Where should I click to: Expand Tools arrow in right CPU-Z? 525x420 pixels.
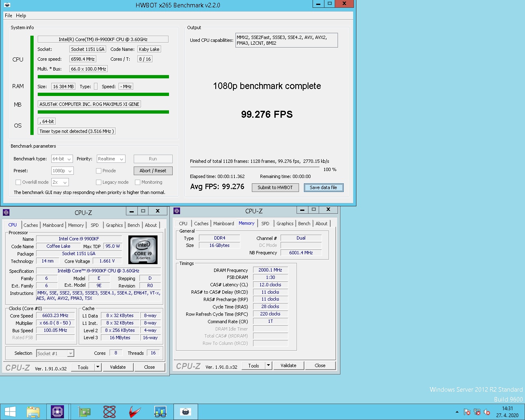point(268,365)
